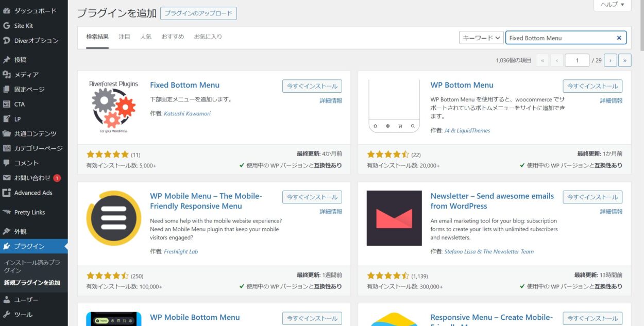
Task: Click the ユーザー (Users) sidebar icon
Action: coord(7,299)
